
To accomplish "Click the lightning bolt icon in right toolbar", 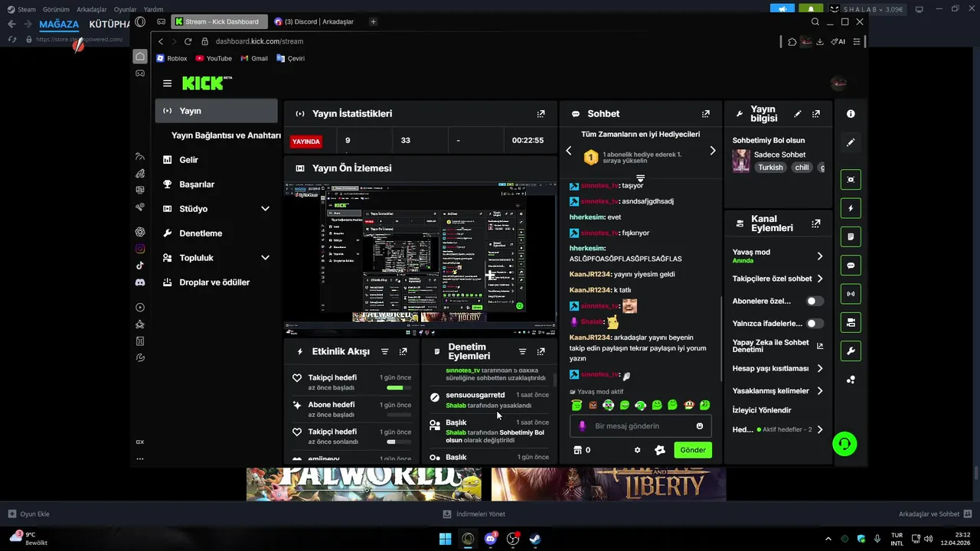I will click(x=851, y=208).
